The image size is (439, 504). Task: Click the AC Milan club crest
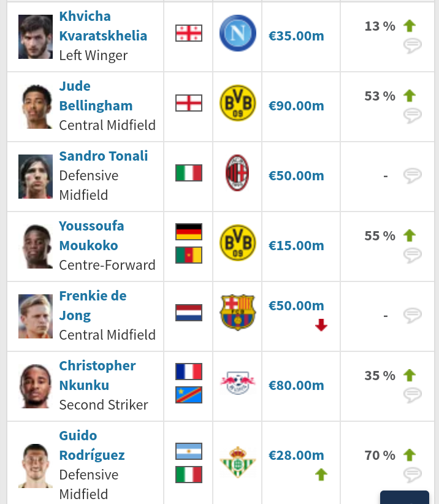coord(237,173)
